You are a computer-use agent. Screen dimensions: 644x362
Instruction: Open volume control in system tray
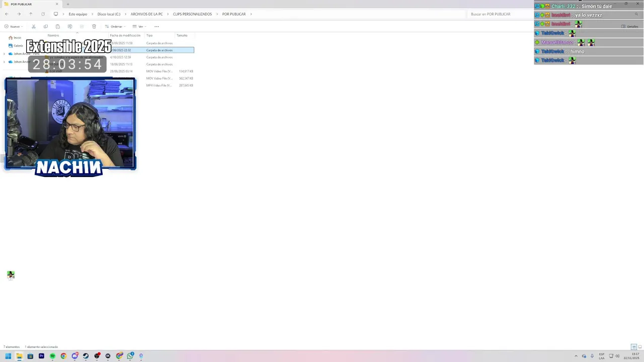[617, 356]
